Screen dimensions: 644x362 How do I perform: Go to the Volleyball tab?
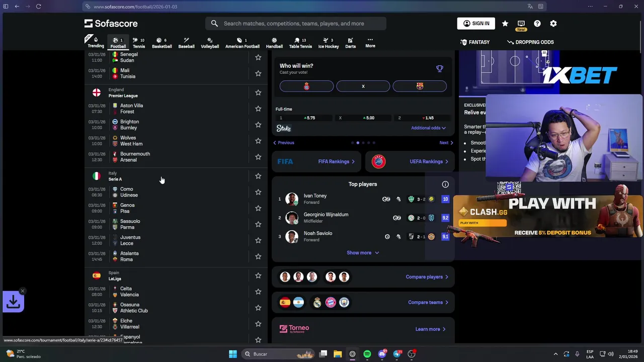coord(210,43)
